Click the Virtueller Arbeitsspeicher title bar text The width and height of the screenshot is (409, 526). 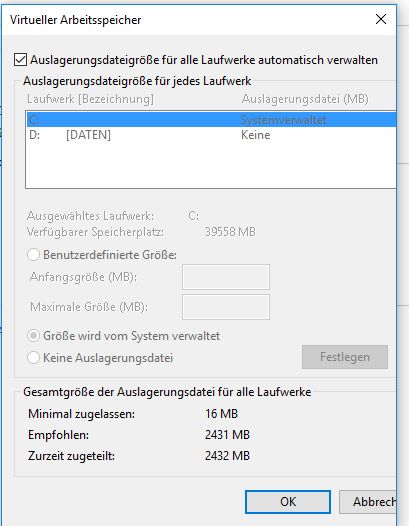coord(75,20)
